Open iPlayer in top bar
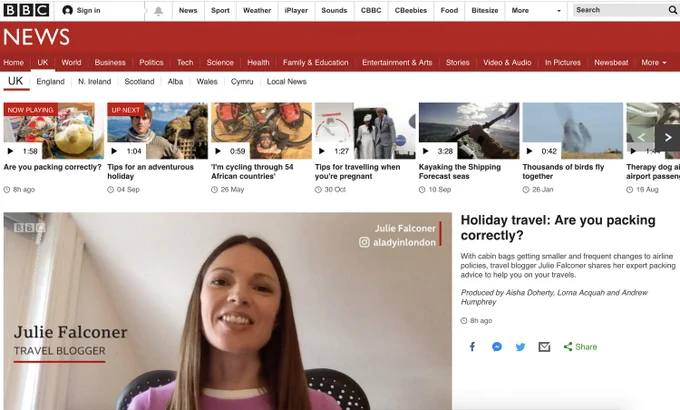 (296, 10)
